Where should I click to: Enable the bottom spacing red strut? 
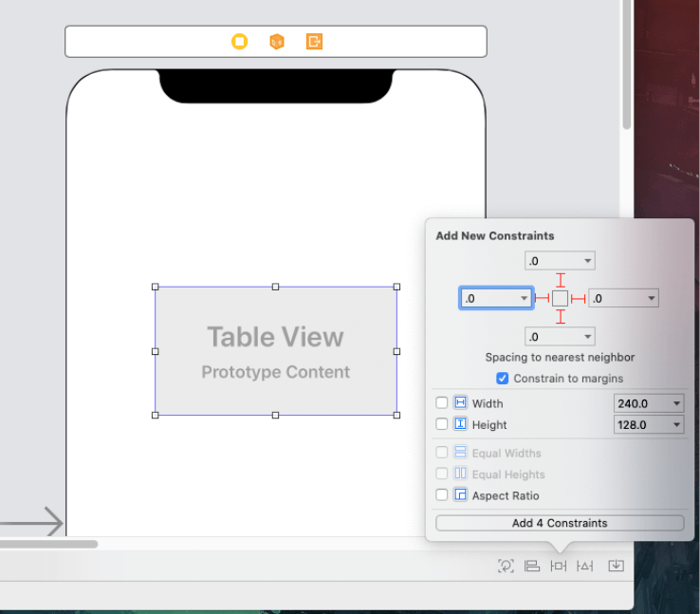(x=561, y=317)
